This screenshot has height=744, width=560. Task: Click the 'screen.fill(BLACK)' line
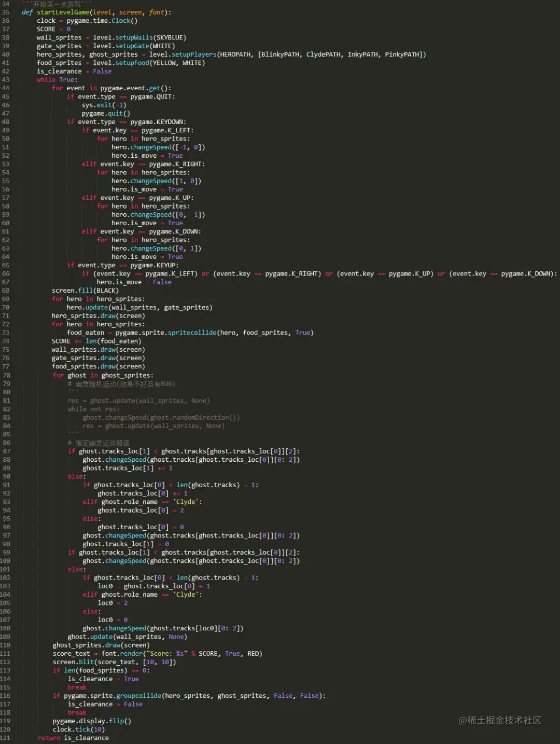click(x=85, y=291)
